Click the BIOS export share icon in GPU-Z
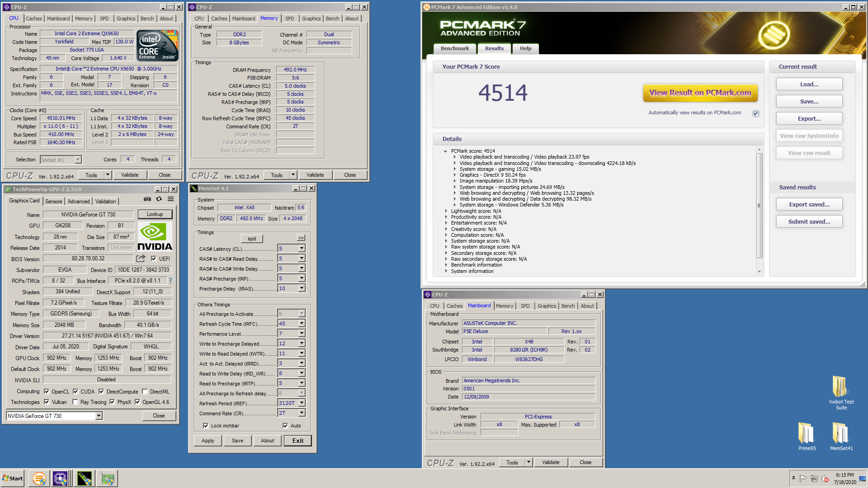 click(x=141, y=258)
